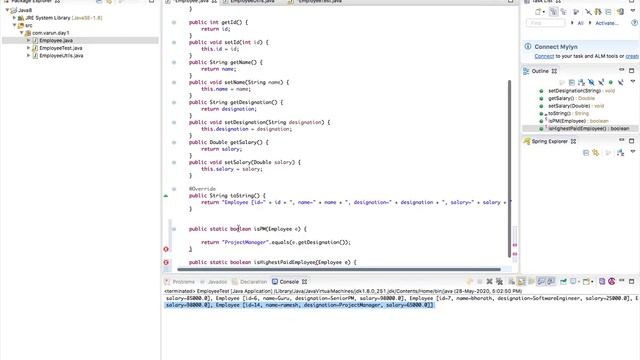
Task: Click the Pin Console icon
Action: click(x=563, y=281)
